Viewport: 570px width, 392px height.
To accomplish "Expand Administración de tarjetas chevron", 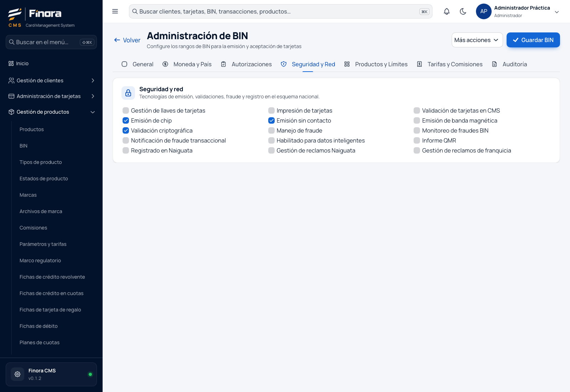I will (93, 96).
